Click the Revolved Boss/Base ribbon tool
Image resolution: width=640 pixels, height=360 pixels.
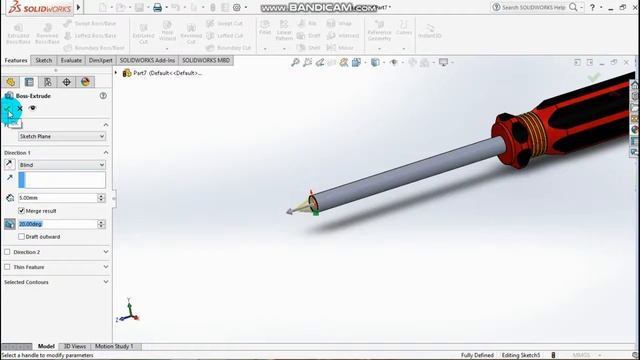(47, 33)
